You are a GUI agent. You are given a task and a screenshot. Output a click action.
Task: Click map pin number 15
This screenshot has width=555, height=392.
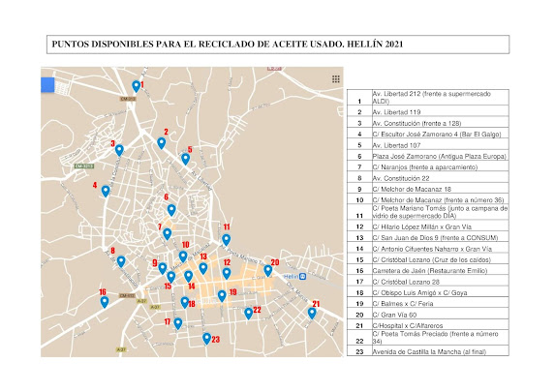coord(171,277)
